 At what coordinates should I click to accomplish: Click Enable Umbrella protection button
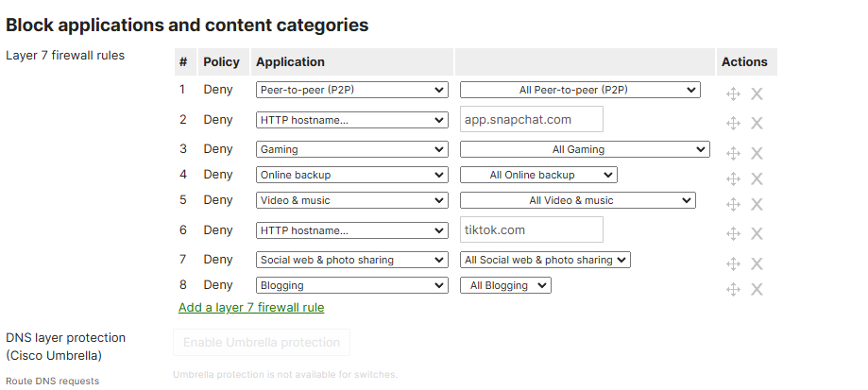pos(261,342)
